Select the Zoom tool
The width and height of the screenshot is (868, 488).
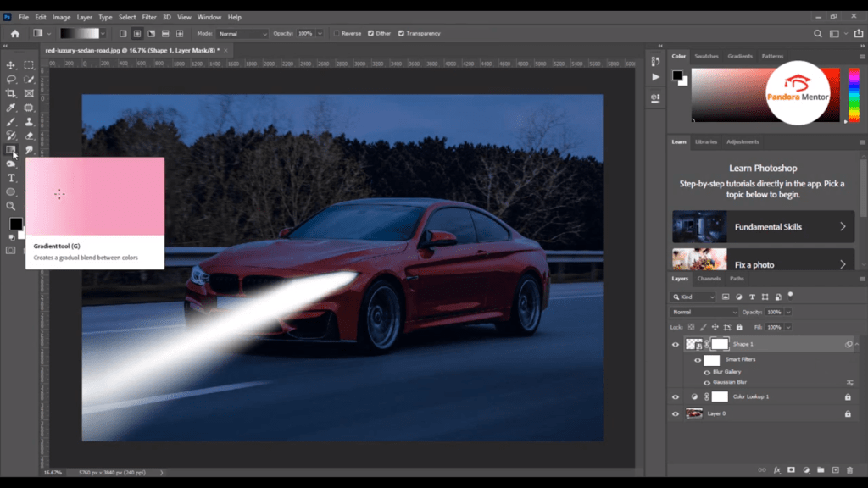11,206
